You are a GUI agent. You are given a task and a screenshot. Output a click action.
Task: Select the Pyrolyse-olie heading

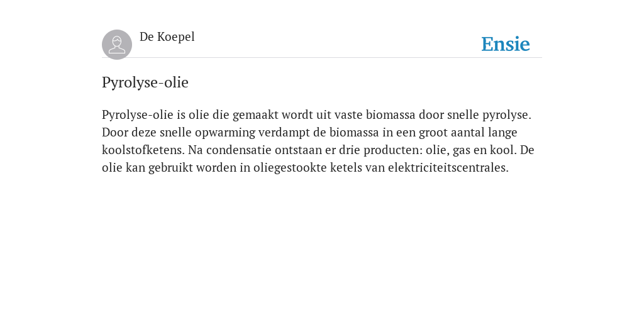click(x=145, y=82)
